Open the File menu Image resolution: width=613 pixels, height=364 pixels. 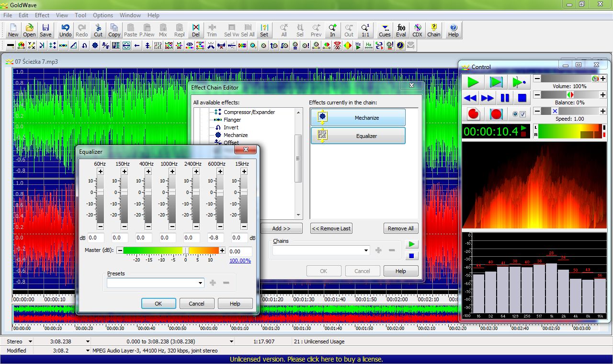tap(8, 15)
